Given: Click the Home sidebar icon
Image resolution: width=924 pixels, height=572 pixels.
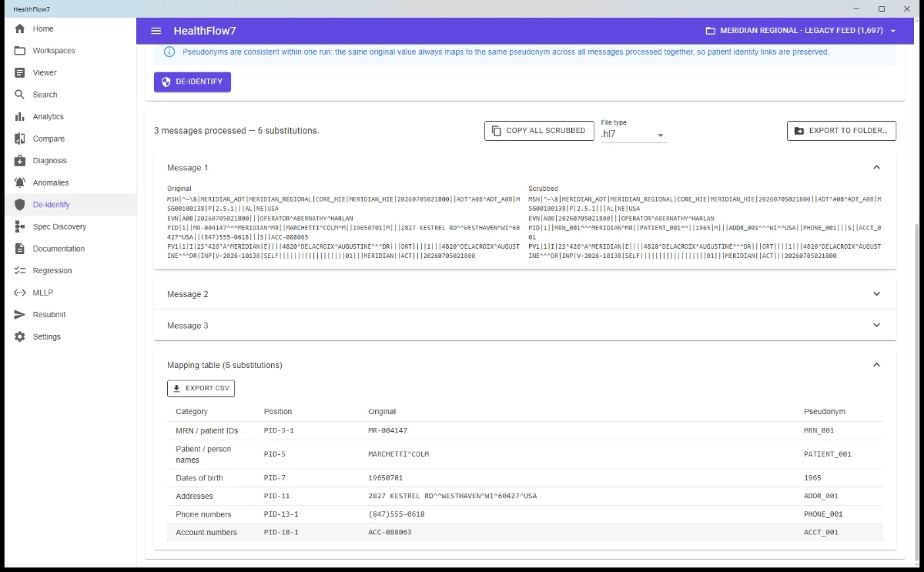Looking at the screenshot, I should point(20,28).
